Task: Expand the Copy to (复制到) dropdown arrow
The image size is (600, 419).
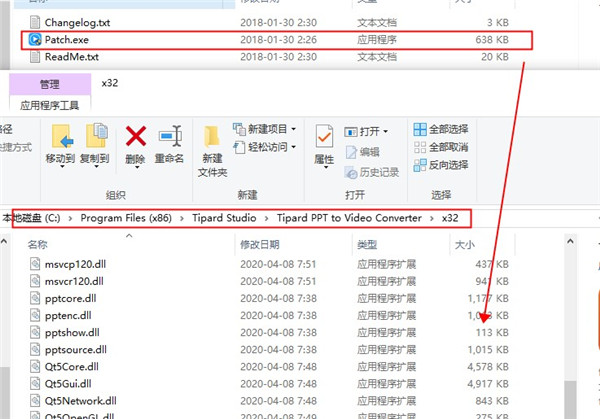Action: (x=96, y=167)
